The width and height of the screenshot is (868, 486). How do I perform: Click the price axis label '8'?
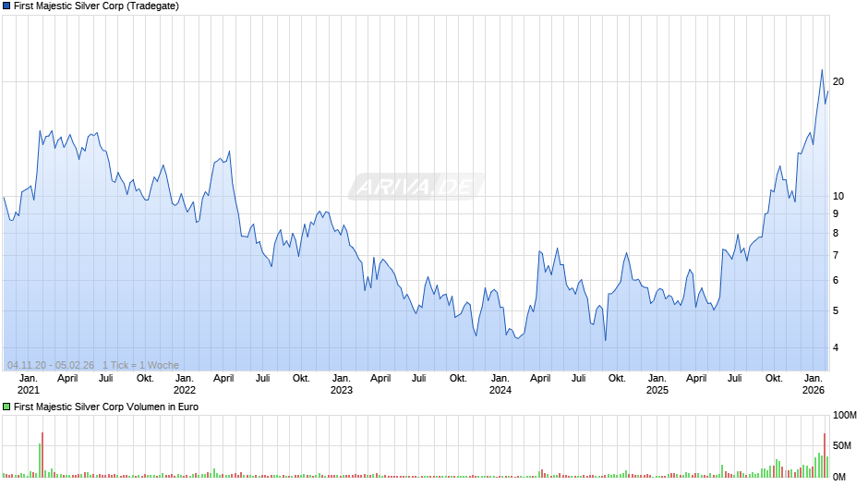coord(836,234)
